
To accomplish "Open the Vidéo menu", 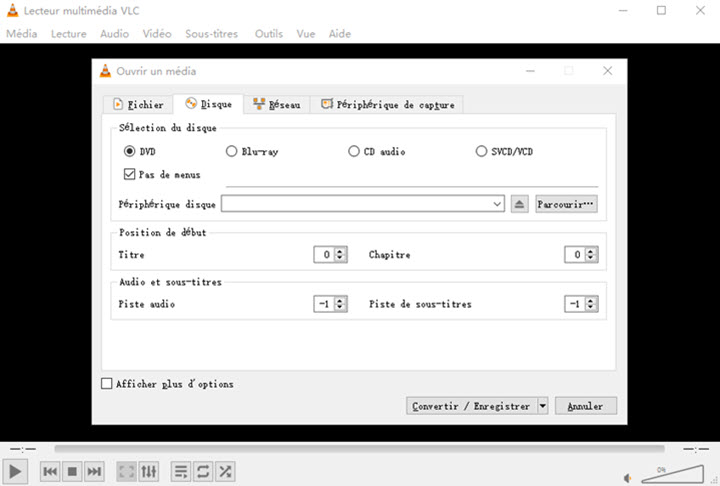I will [157, 34].
